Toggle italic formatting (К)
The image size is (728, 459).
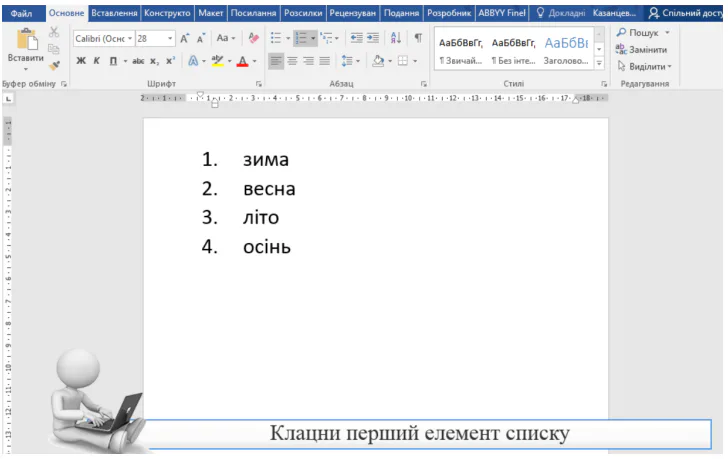pyautogui.click(x=96, y=61)
